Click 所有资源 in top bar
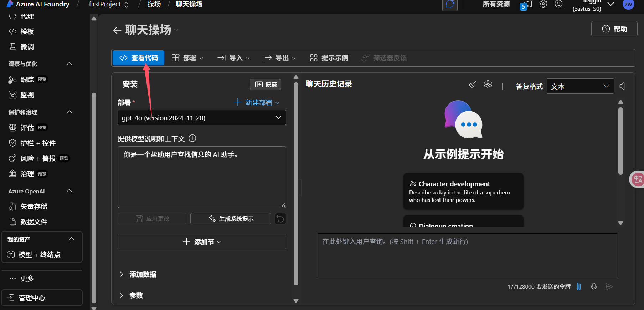The height and width of the screenshot is (310, 644). click(496, 4)
